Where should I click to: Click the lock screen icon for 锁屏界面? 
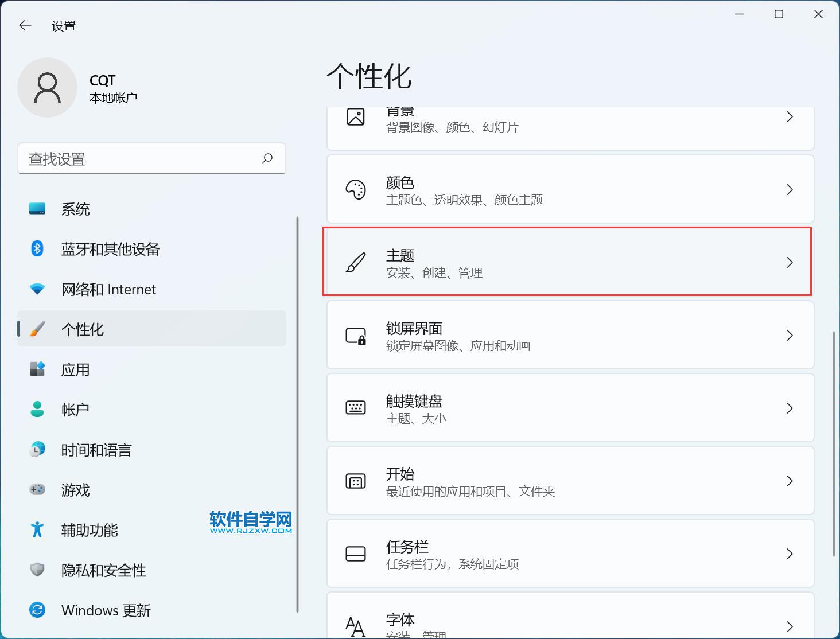click(356, 336)
